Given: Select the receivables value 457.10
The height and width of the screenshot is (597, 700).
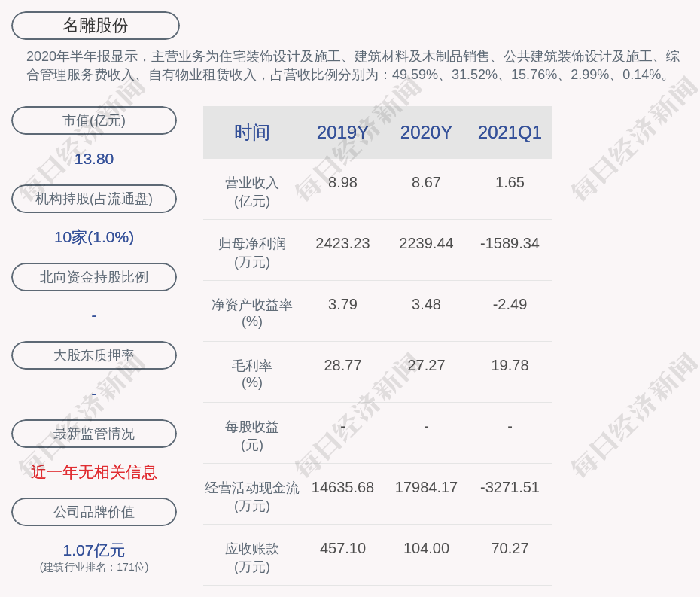Looking at the screenshot, I should coord(342,548).
